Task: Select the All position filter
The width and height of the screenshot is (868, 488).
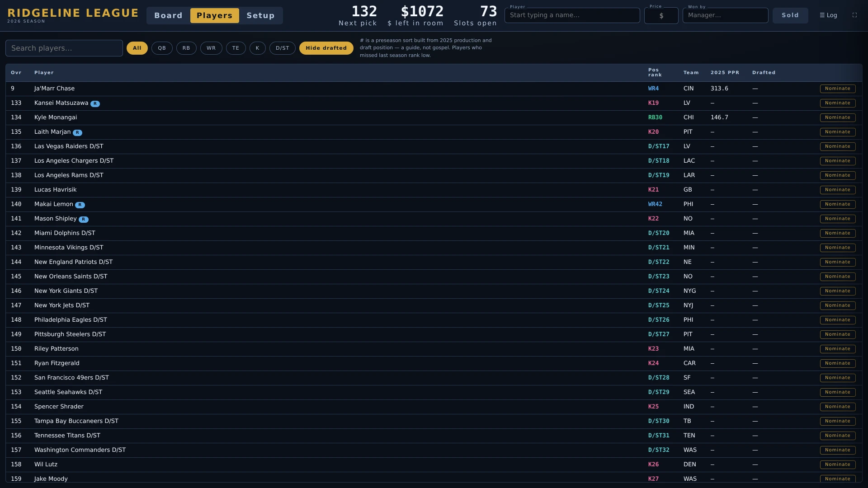Action: [137, 48]
